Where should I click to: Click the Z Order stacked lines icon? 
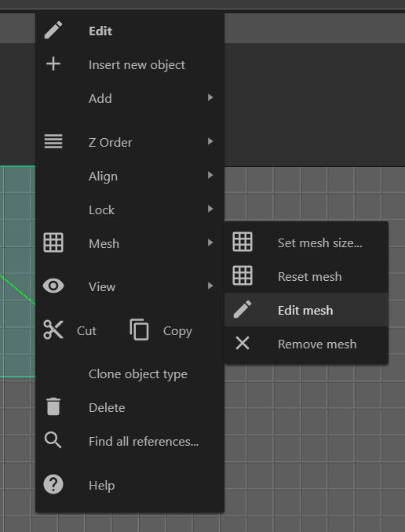pos(53,141)
